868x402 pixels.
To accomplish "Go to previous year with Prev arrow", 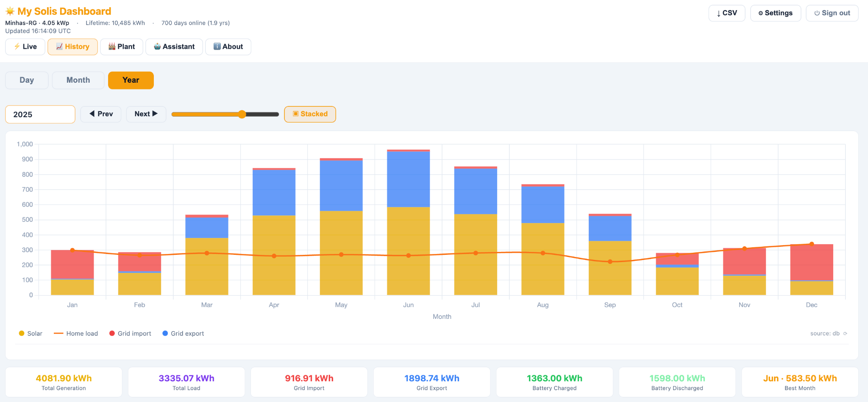I will [101, 114].
